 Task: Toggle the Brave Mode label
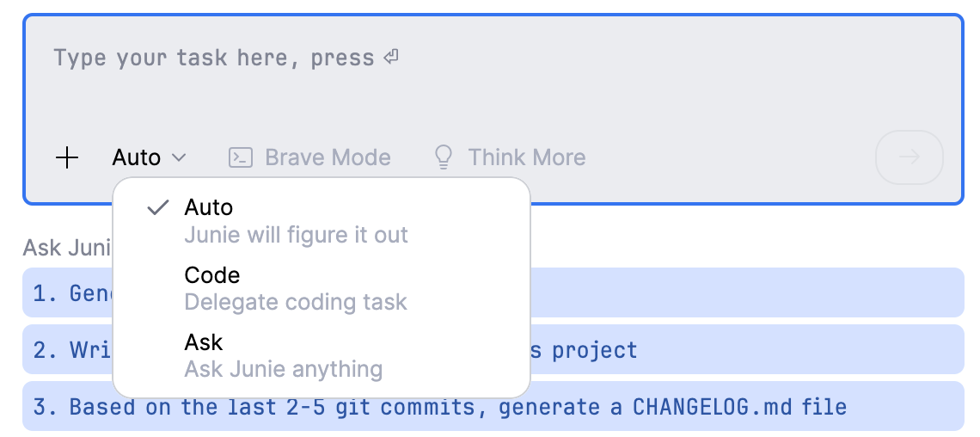[328, 157]
